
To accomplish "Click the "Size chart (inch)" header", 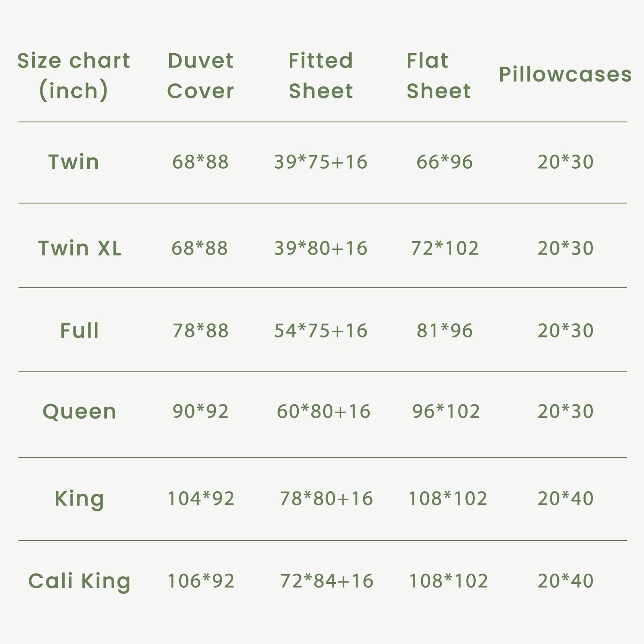I will 73,76.
